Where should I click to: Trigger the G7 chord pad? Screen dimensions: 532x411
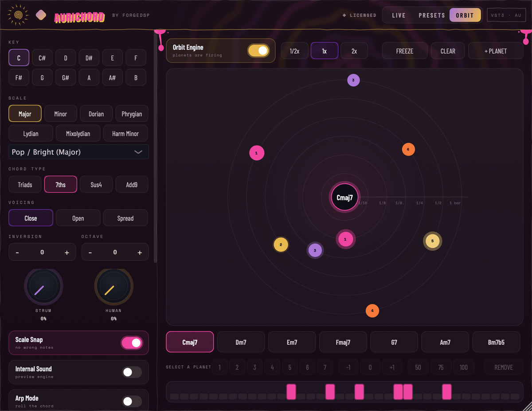[394, 342]
